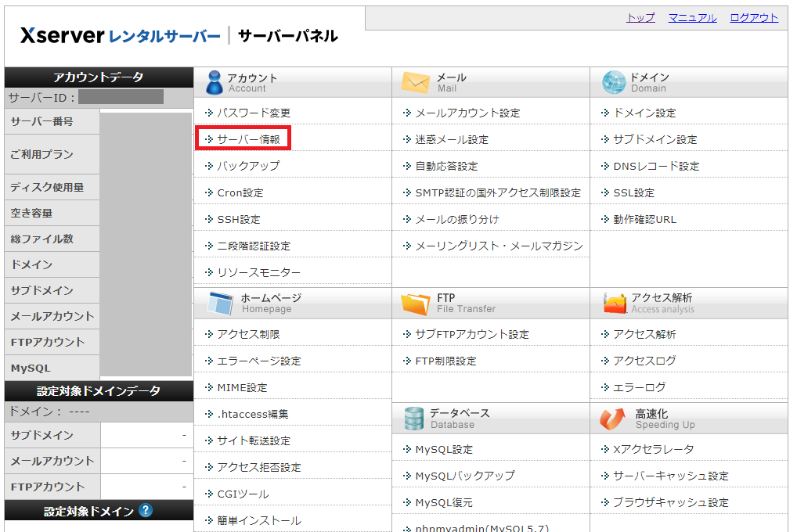Open メールの振り分け

click(x=457, y=220)
